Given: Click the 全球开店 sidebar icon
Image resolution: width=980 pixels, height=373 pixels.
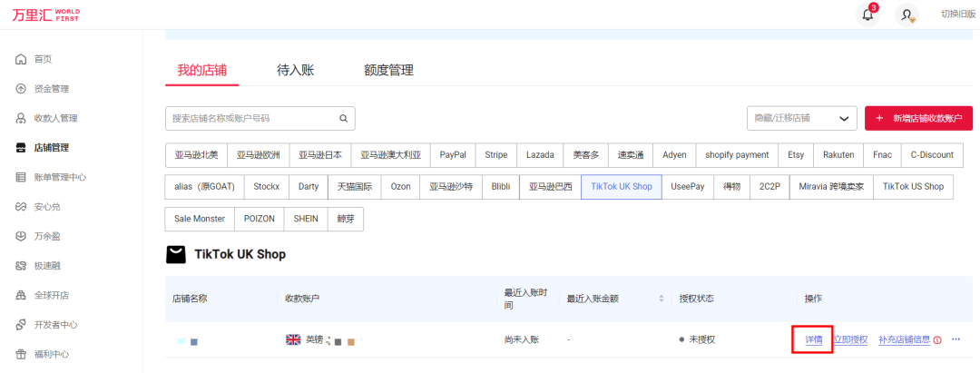Looking at the screenshot, I should click(x=21, y=296).
